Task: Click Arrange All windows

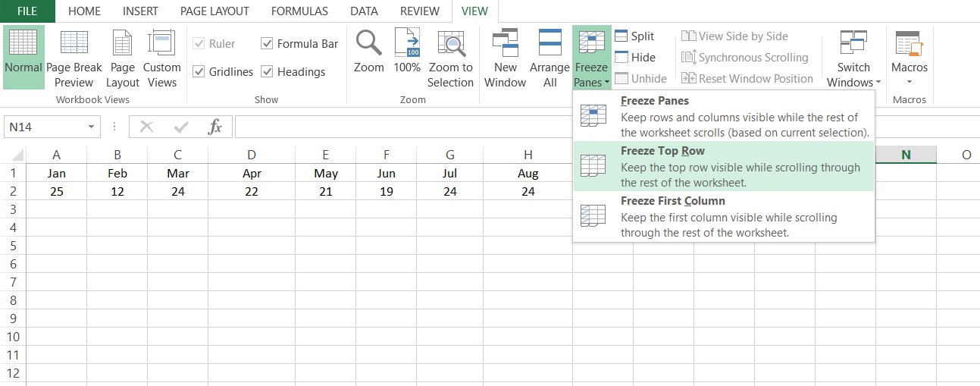Action: [549, 58]
